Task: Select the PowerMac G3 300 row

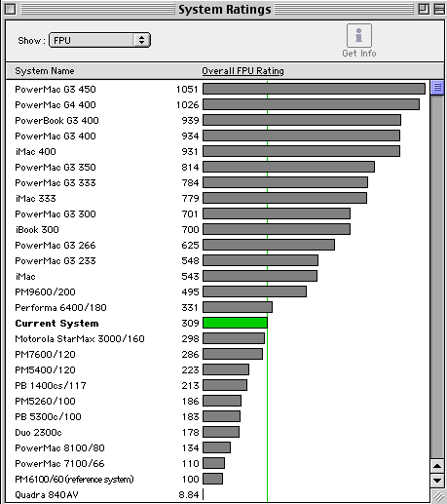Action: 217,213
